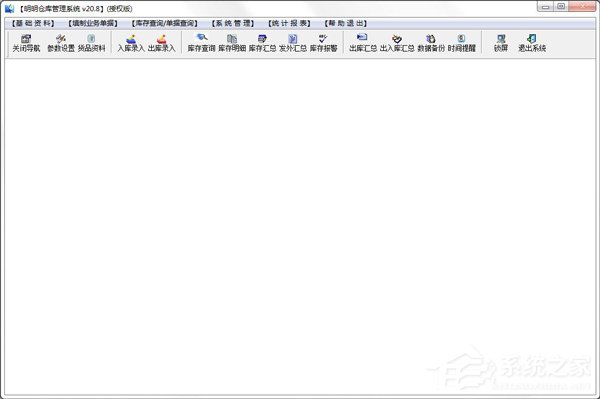Open 库存汇总 toolbar icon
The height and width of the screenshot is (399, 600).
point(262,43)
